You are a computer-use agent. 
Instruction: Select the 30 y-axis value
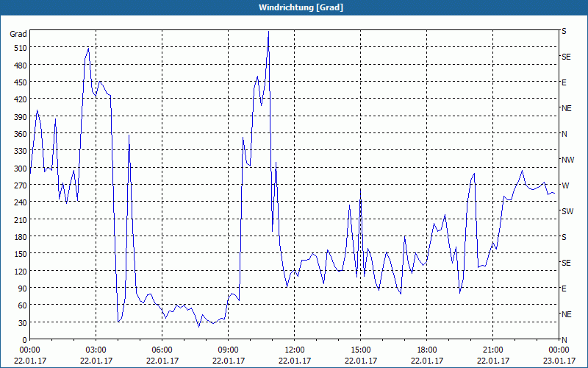pyautogui.click(x=22, y=322)
